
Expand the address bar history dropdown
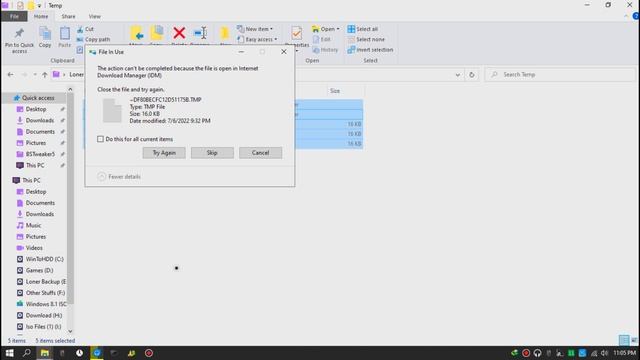pos(458,75)
